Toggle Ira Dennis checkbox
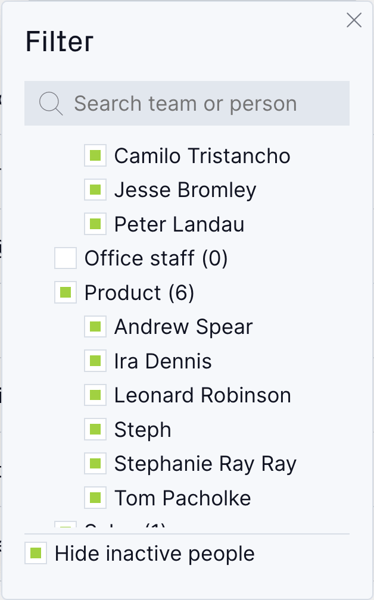This screenshot has height=600, width=374. 95,361
